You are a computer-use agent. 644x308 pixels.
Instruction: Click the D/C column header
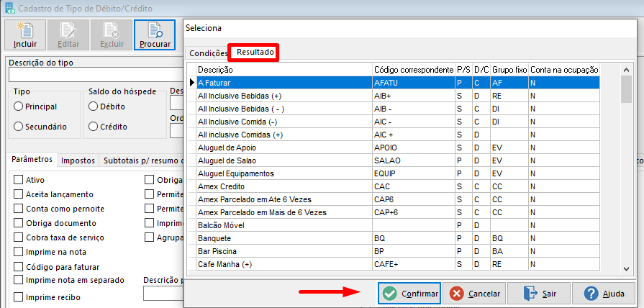pos(481,70)
